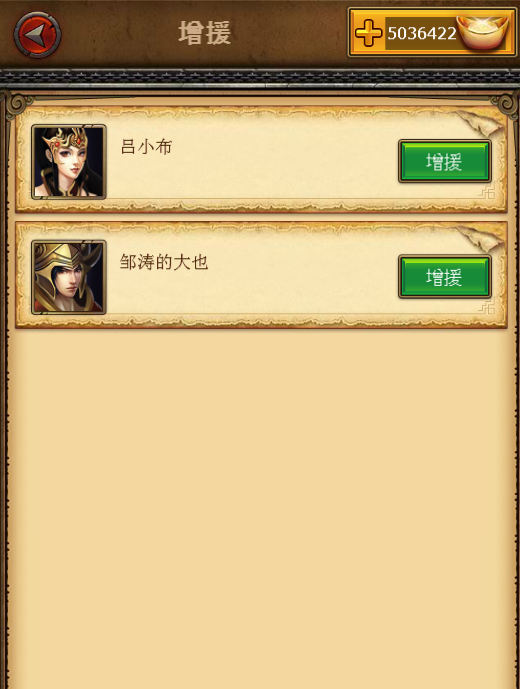Screen dimensions: 520x689
Task: Go back with the red arrow button
Action: (37, 35)
